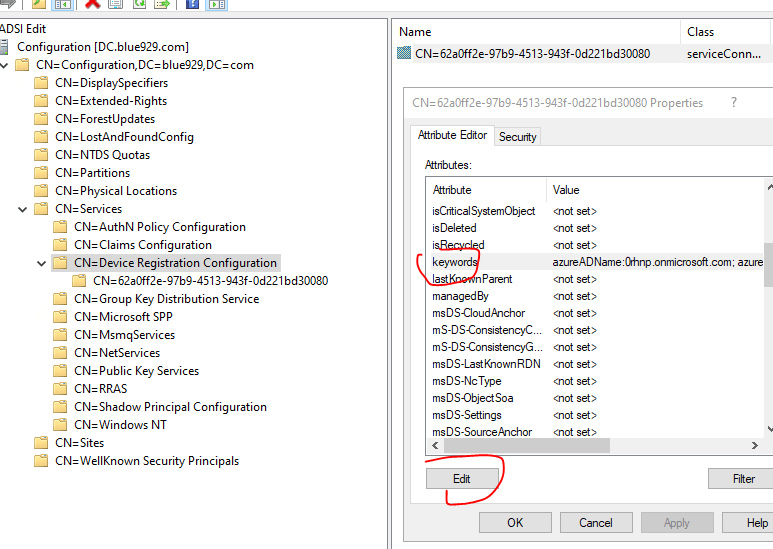Switch to the Security tab
The height and width of the screenshot is (549, 773).
[x=517, y=136]
